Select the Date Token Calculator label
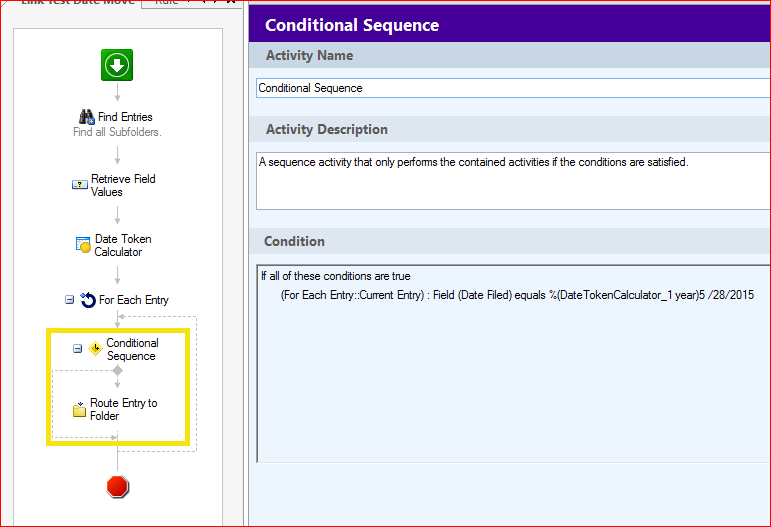The image size is (771, 527). (x=122, y=245)
